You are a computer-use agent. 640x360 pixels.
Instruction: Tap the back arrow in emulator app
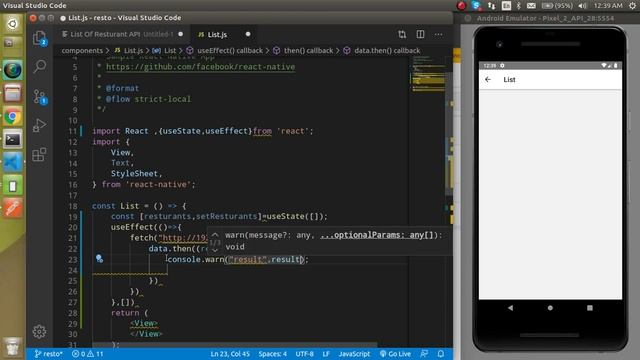click(x=488, y=80)
